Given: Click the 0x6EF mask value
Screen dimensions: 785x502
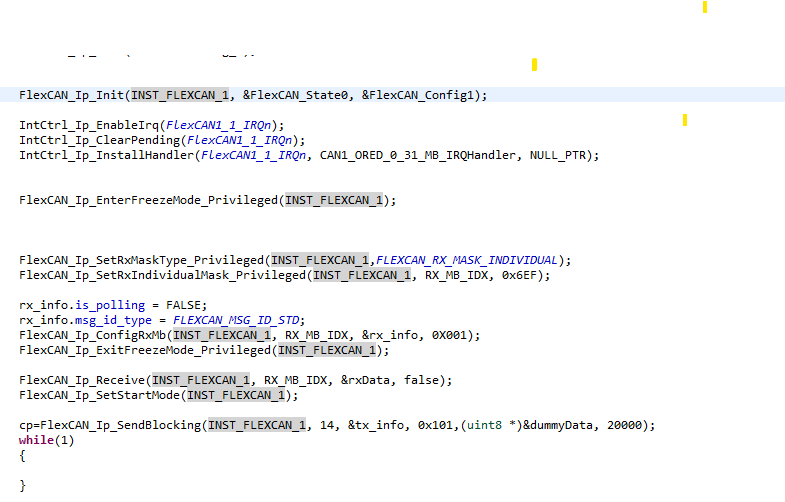Looking at the screenshot, I should click(519, 275).
